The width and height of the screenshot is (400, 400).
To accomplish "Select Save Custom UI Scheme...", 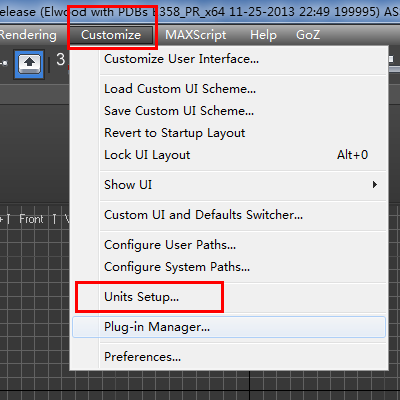I will click(x=229, y=111).
